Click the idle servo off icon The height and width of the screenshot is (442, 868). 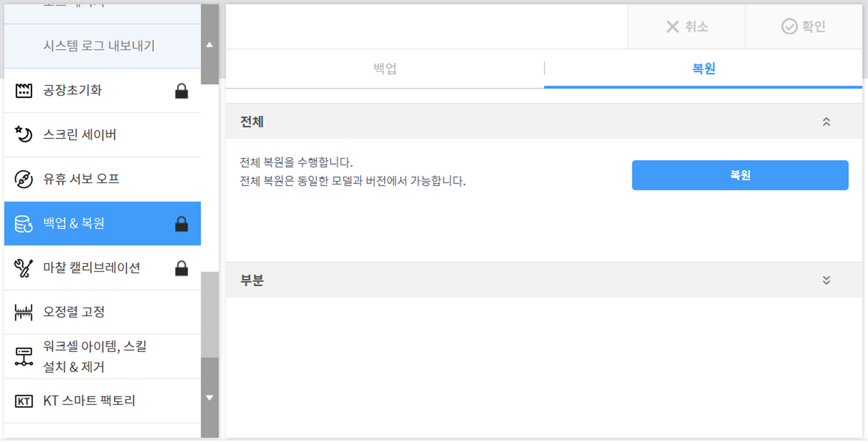coord(24,179)
